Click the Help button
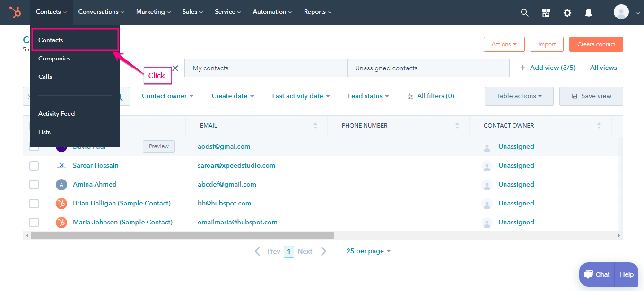Screen dimensions: 644x291 627,274
